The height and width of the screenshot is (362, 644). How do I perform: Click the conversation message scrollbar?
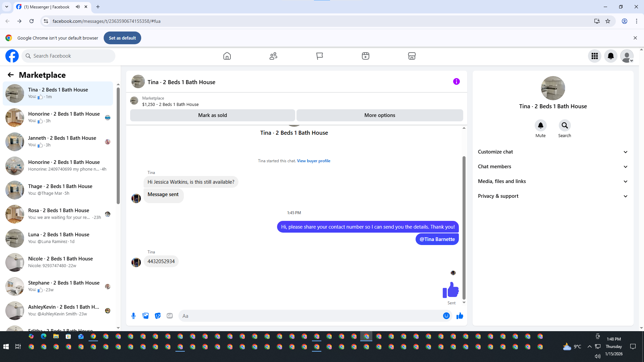coord(464,228)
